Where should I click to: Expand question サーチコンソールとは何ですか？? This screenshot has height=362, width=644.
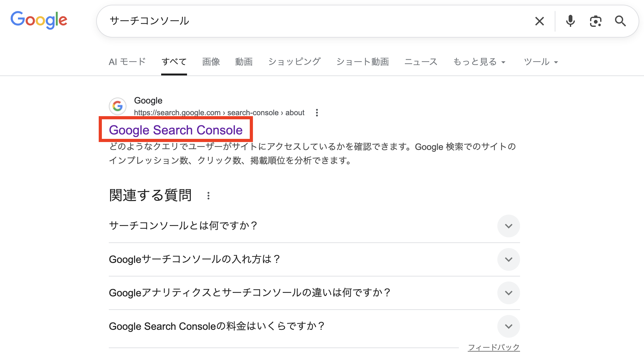[x=508, y=226]
